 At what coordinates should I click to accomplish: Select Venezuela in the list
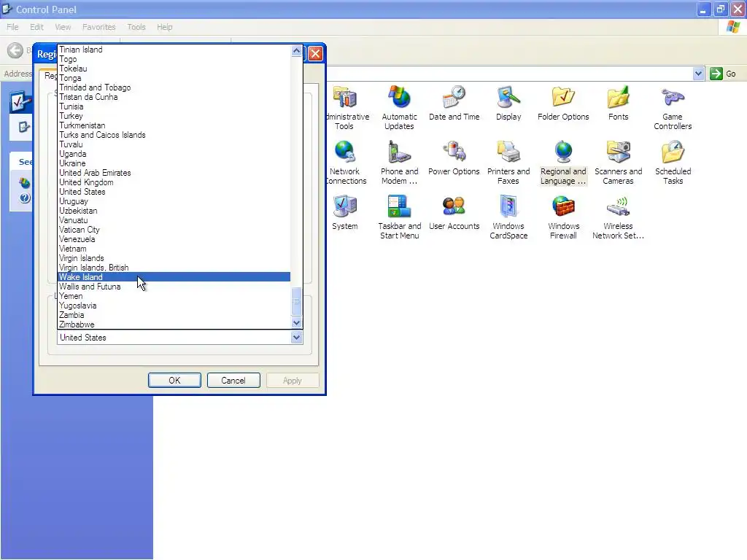174,239
